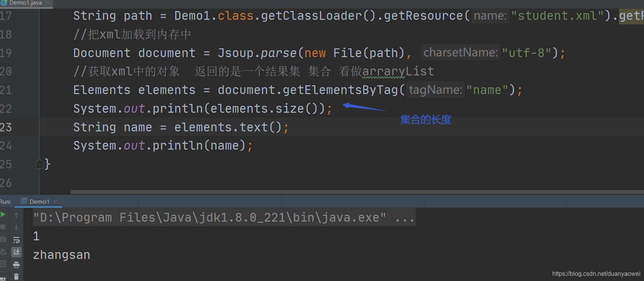Collapse the method fold marker at line 25
The image size is (644, 281).
click(x=39, y=164)
